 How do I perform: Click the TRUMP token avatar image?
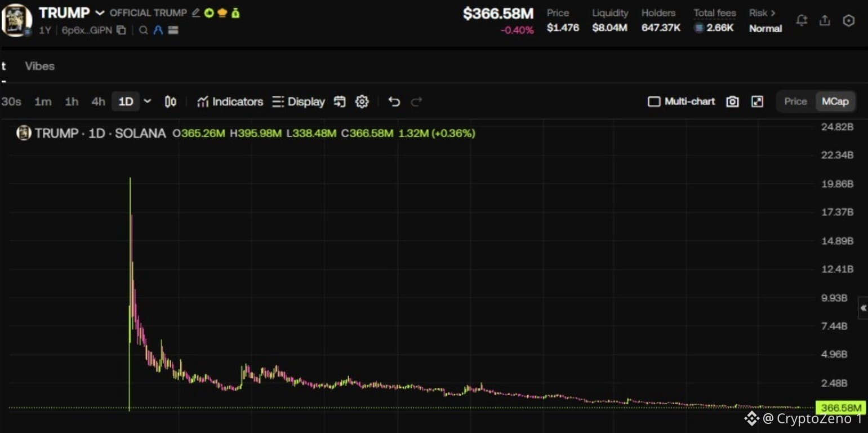16,20
